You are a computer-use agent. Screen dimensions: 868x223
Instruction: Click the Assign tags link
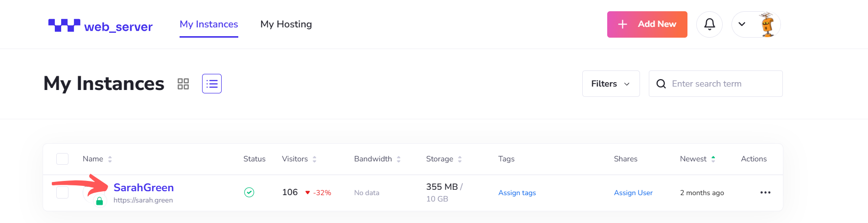point(517,193)
